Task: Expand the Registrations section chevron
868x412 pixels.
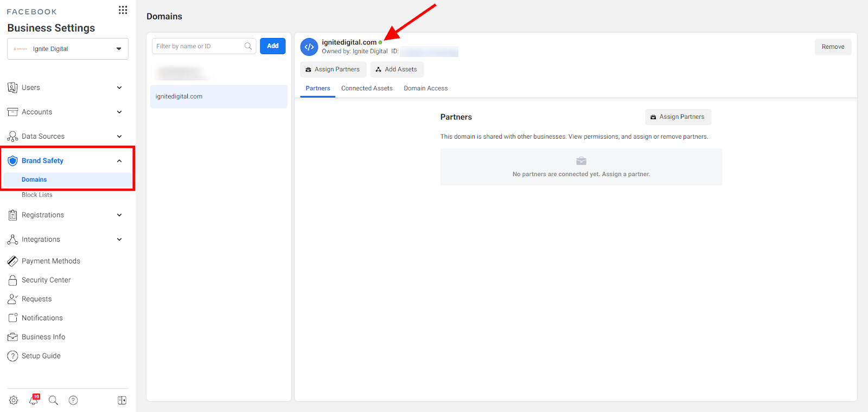Action: (119, 215)
